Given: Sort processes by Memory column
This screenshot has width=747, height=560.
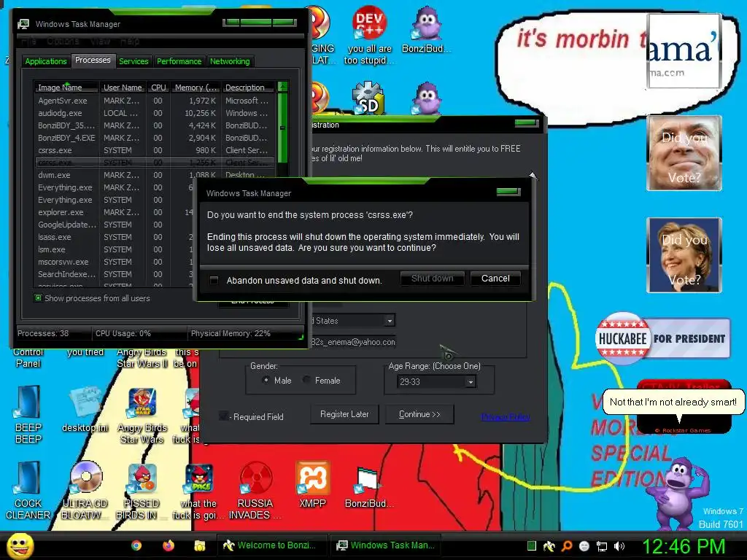Looking at the screenshot, I should click(196, 87).
